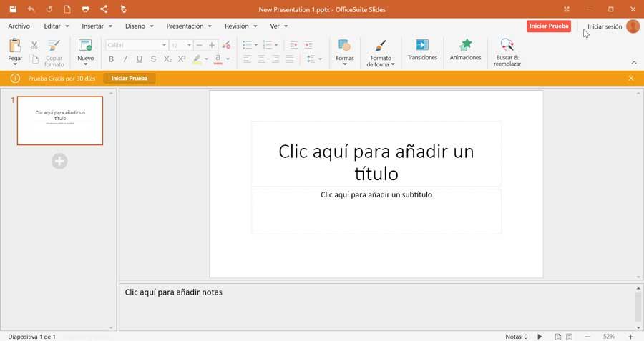The image size is (644, 341).
Task: Open highlight color dropdown arrow
Action: tap(207, 59)
